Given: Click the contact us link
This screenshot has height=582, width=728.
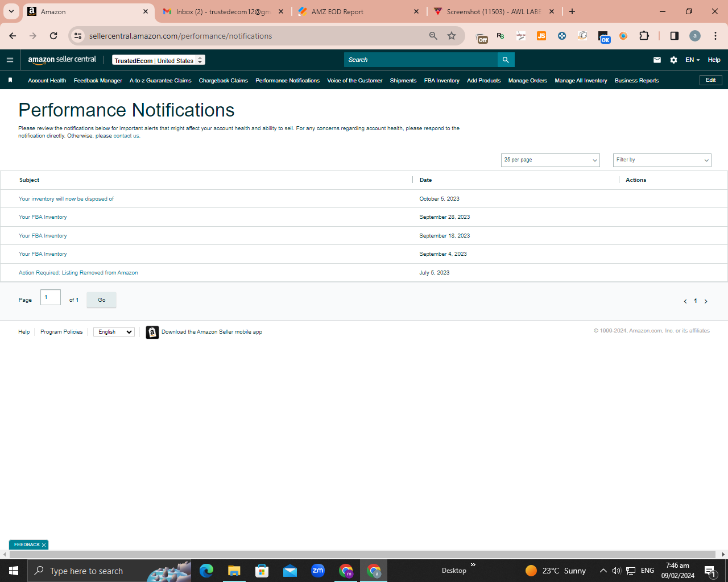Looking at the screenshot, I should 126,136.
